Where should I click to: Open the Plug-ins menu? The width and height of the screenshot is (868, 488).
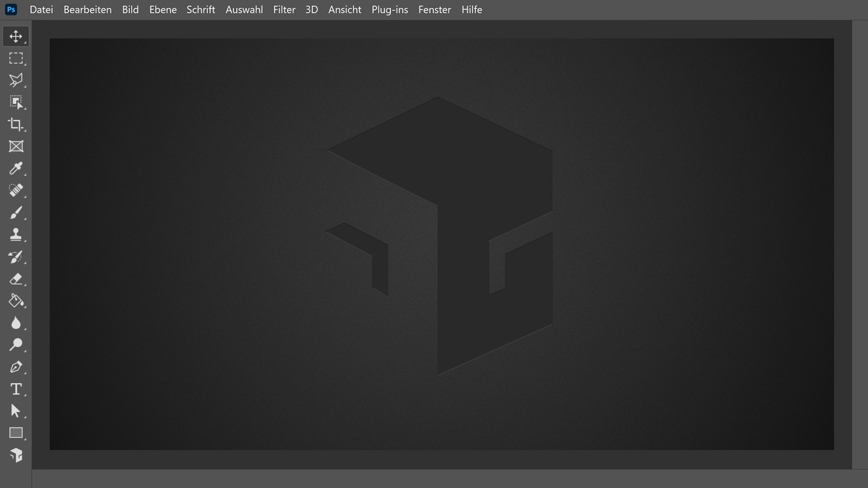point(390,9)
